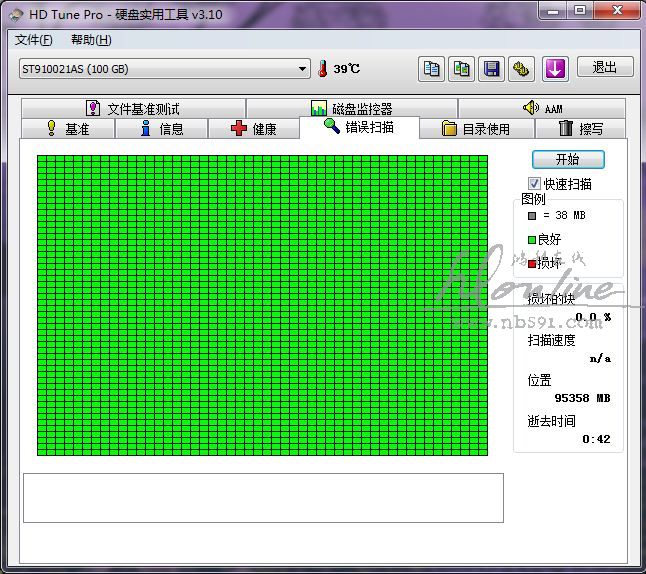Click the copy to clipboard toolbar icon
This screenshot has width=646, height=574.
pos(431,68)
